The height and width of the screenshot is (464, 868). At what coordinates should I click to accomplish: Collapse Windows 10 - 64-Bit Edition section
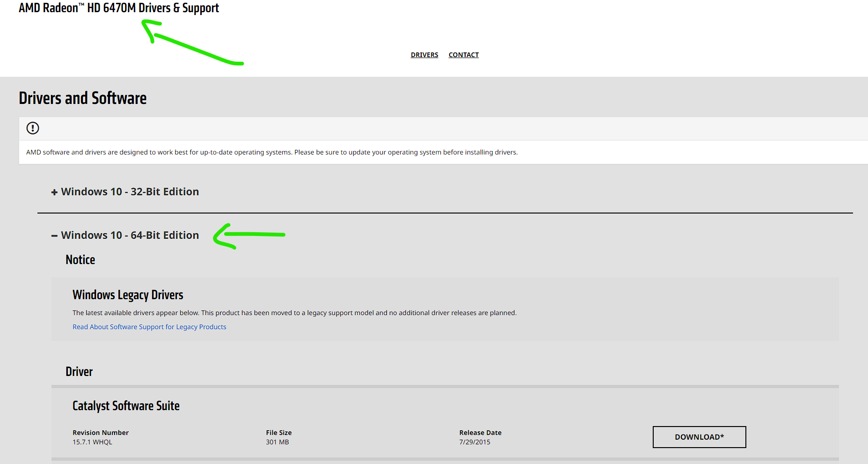click(x=125, y=235)
